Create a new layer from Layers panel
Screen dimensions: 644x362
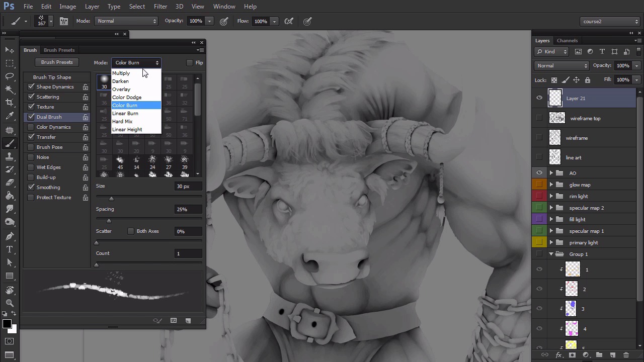(612, 355)
